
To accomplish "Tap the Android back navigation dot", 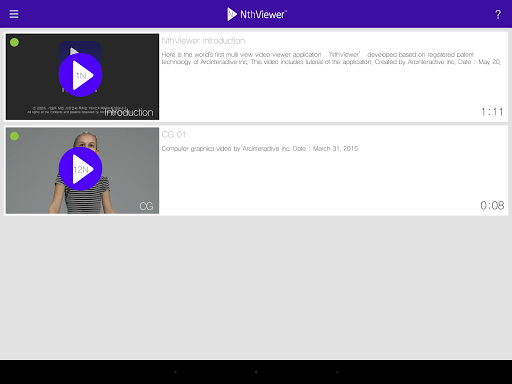I will click(175, 372).
